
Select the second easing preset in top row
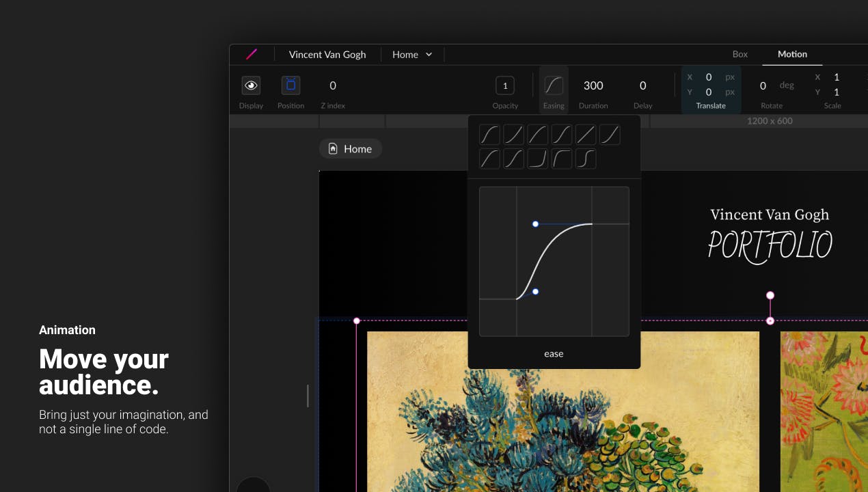[513, 135]
